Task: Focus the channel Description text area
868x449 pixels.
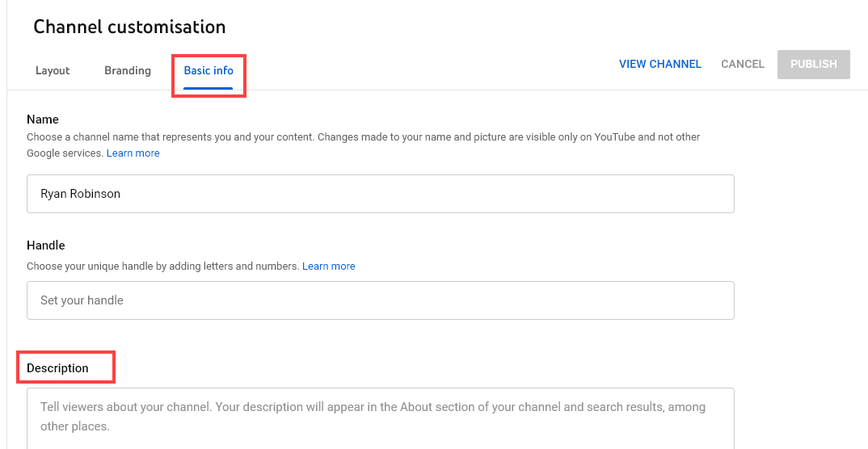Action: (x=380, y=418)
